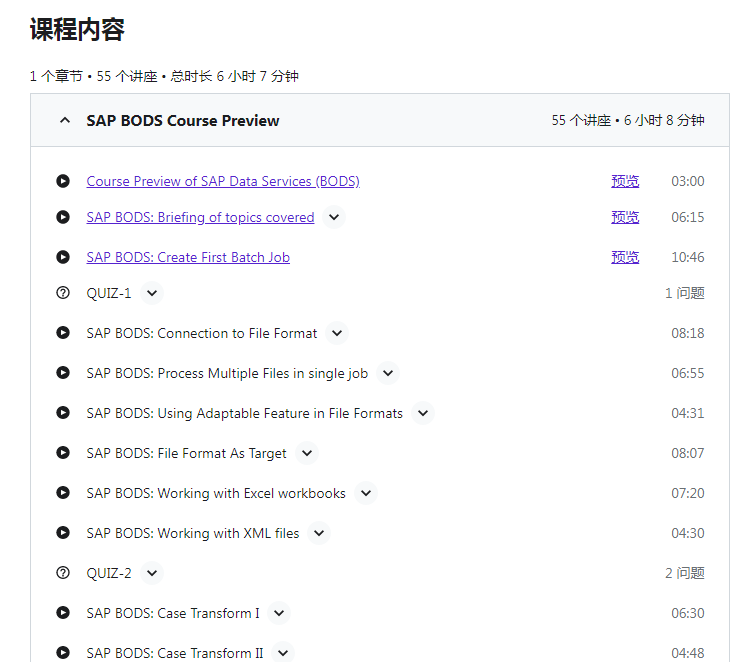This screenshot has height=662, width=754.
Task: Click the 04:30 duration of Working with XML files
Action: click(688, 533)
